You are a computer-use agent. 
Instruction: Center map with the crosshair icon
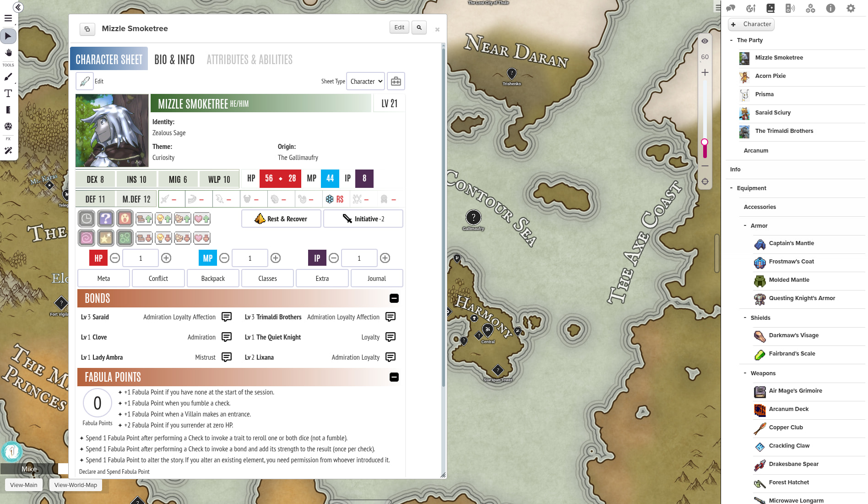705,181
